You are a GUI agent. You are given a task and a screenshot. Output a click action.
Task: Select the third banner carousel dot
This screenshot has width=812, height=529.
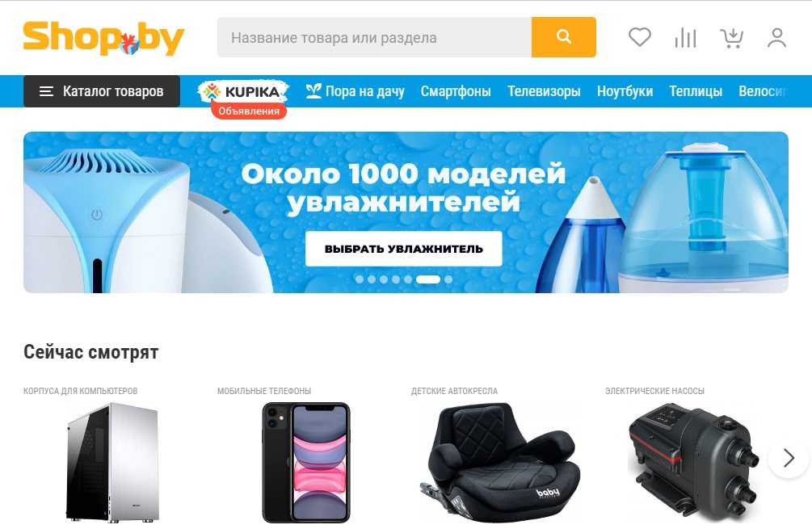(x=384, y=279)
